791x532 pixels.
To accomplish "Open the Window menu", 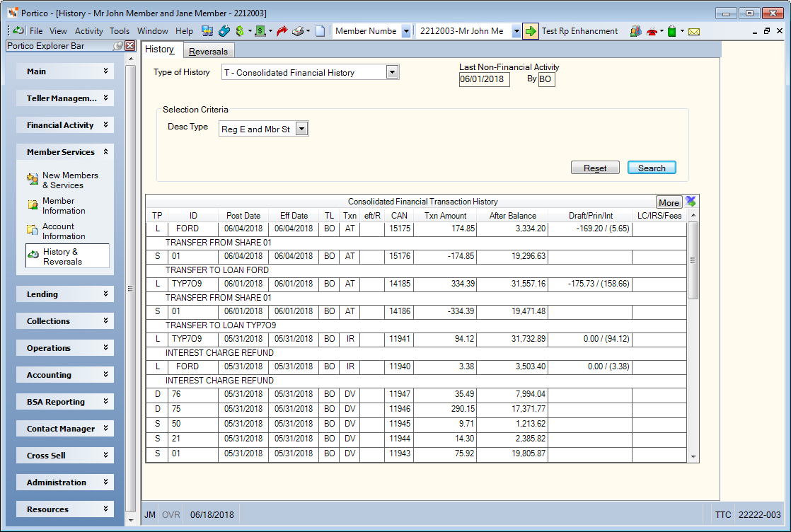I will tap(152, 31).
